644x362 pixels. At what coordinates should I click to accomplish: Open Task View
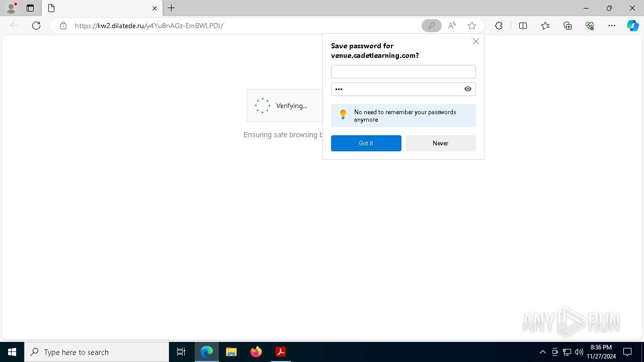tap(181, 352)
